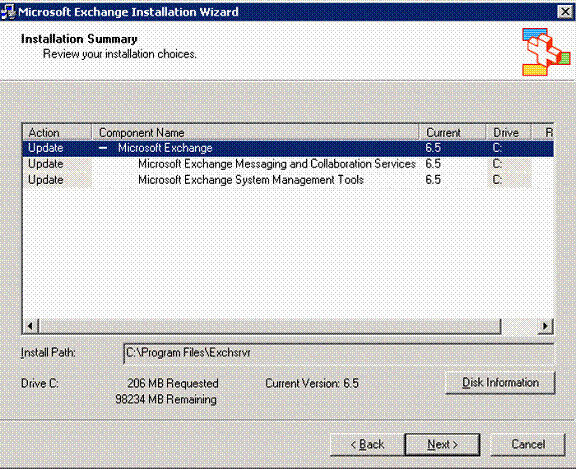The height and width of the screenshot is (469, 576).
Task: Click the 'Current Version: 6.5' text
Action: [x=312, y=383]
